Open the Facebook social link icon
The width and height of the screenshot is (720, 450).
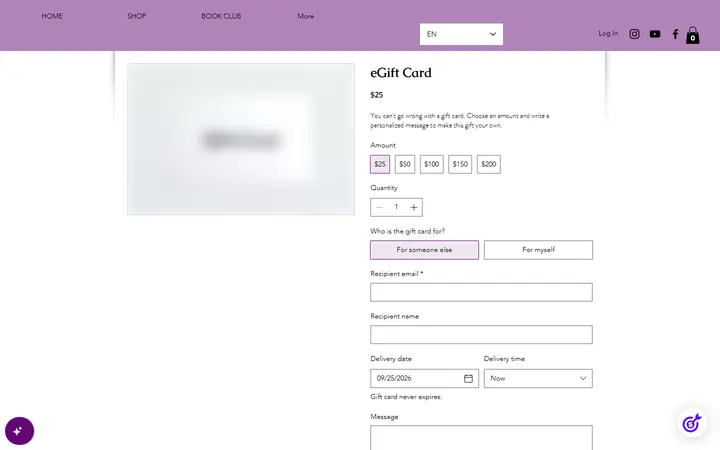coord(675,34)
